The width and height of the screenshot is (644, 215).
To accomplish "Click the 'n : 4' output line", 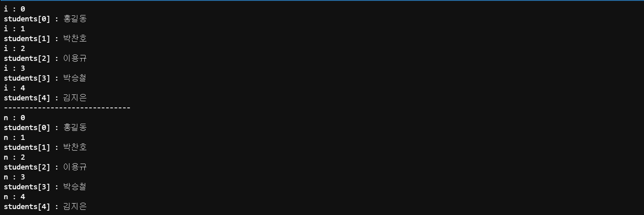I will (15, 196).
